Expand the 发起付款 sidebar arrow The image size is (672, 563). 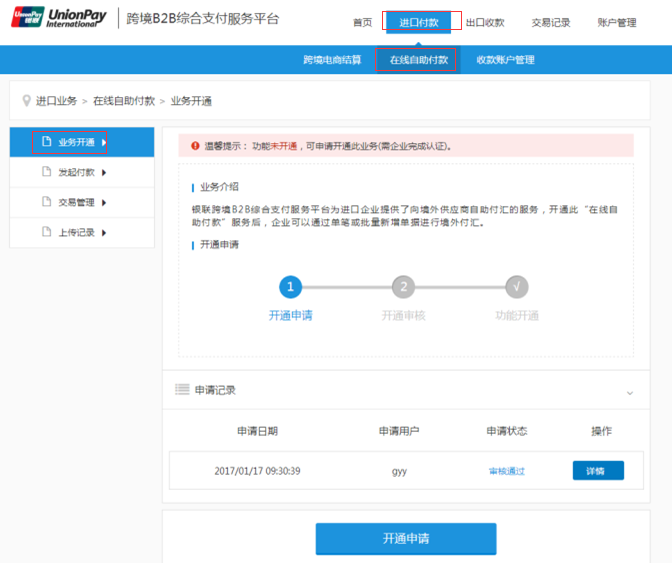coord(103,172)
